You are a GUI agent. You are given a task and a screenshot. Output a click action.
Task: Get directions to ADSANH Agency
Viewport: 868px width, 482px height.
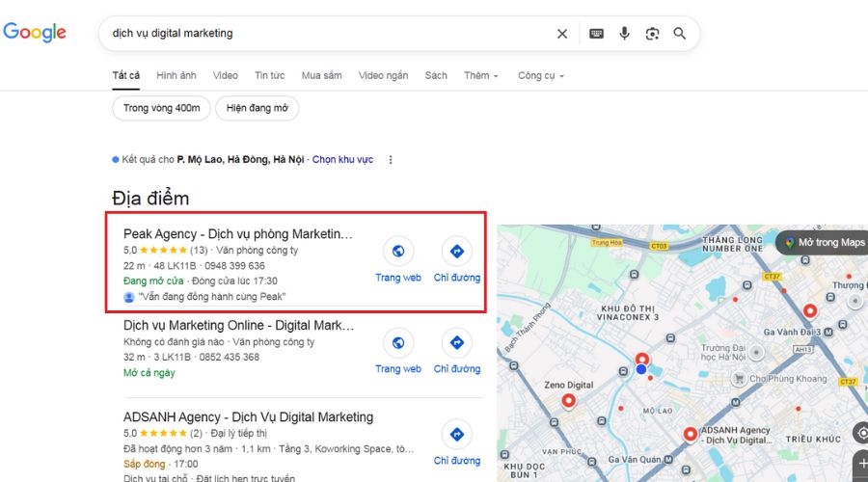coord(456,434)
